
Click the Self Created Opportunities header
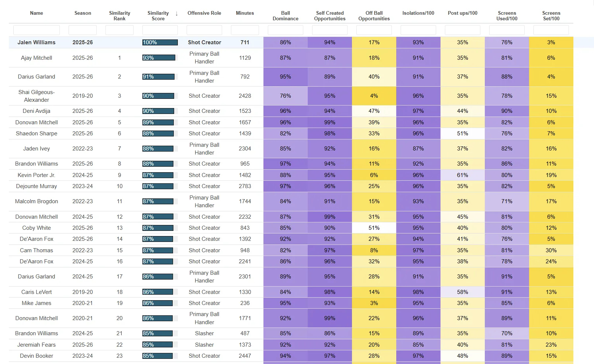pyautogui.click(x=329, y=16)
